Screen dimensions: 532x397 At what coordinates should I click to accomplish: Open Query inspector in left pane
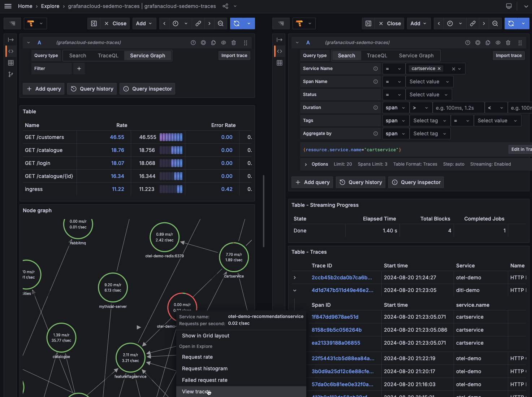click(x=147, y=89)
